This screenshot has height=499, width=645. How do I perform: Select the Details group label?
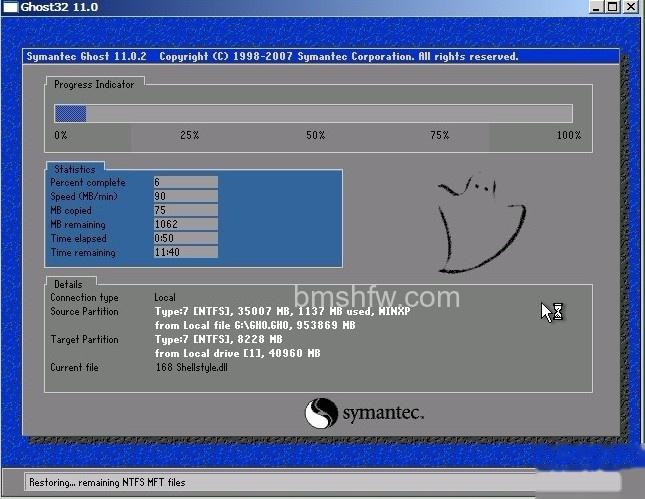pyautogui.click(x=68, y=284)
